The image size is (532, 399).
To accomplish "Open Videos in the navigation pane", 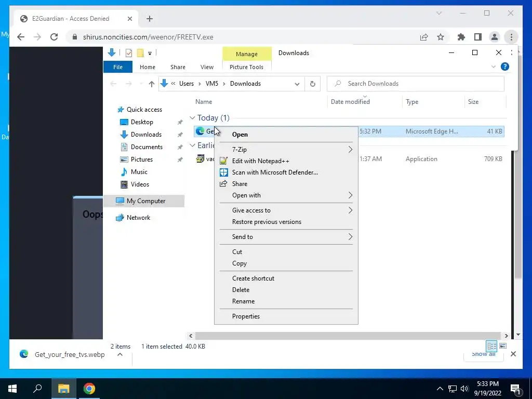I will (x=140, y=184).
